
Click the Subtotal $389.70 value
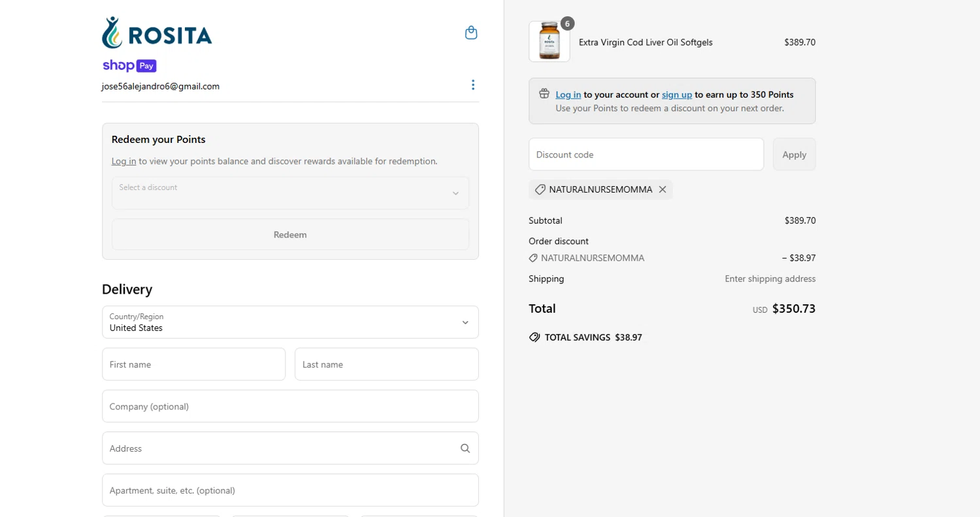800,221
